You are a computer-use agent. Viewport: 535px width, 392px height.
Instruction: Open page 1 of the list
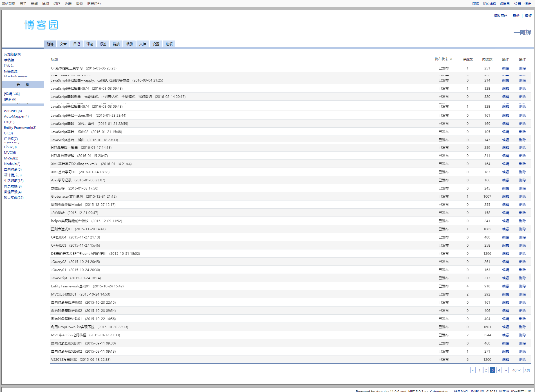(480, 370)
